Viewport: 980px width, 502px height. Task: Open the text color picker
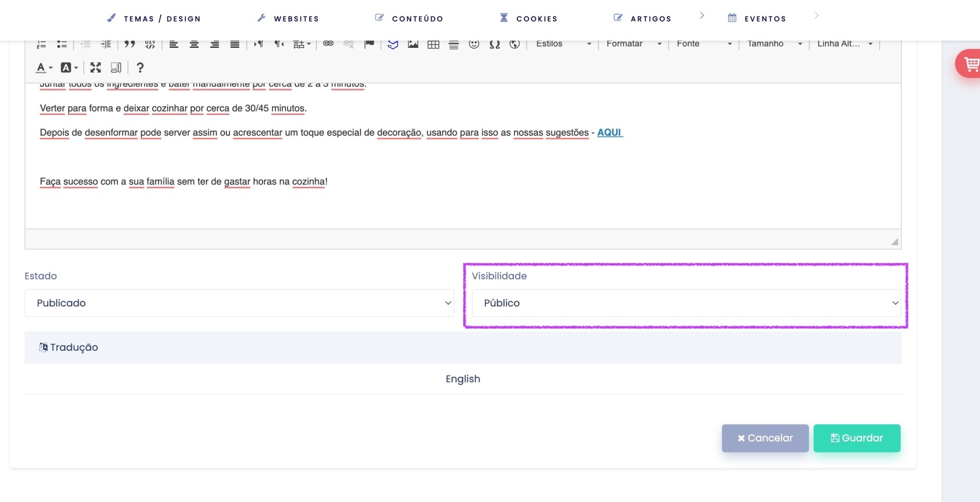tap(44, 68)
